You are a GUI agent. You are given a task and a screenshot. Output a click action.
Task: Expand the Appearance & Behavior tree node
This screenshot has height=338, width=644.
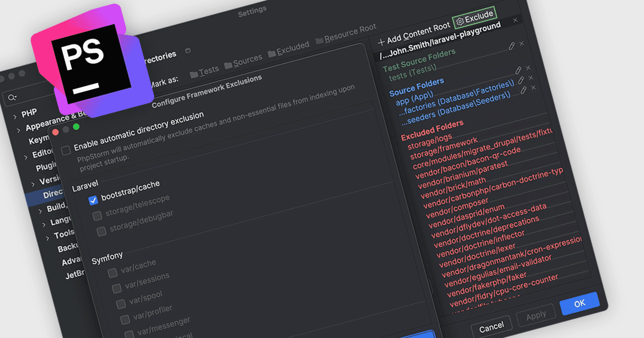point(19,130)
